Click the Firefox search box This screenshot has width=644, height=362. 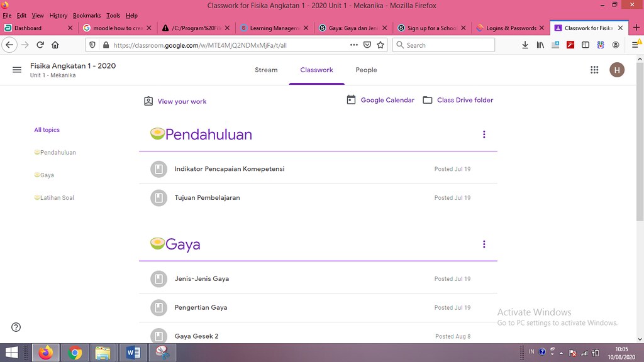(x=443, y=45)
